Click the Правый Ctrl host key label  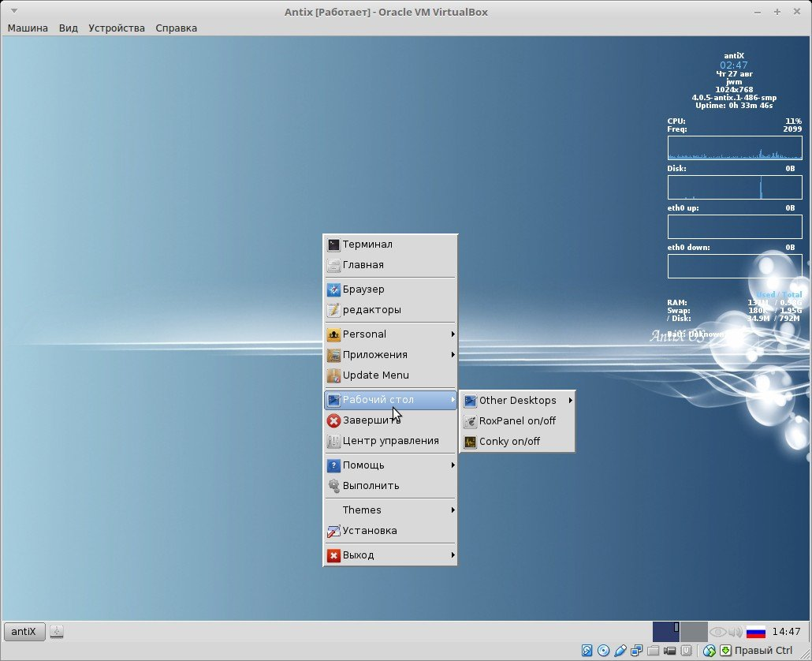point(763,651)
